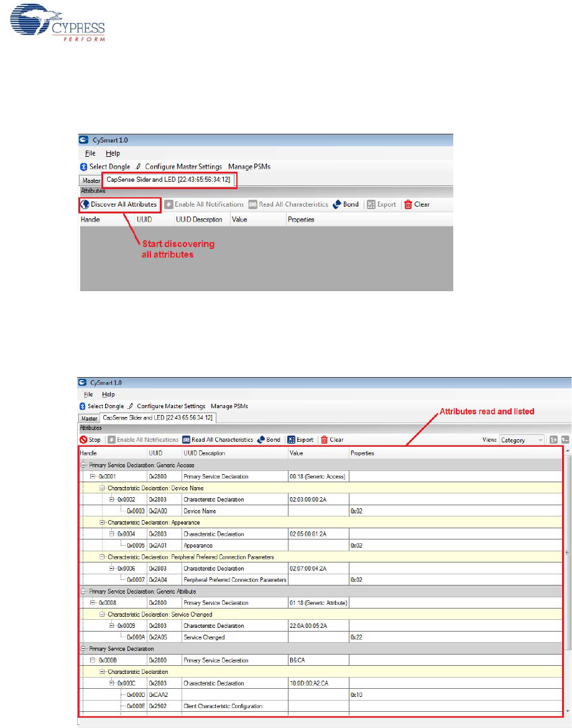Select the value cell 02:03:00:00:2A
The width and height of the screenshot is (572, 728).
coord(318,500)
